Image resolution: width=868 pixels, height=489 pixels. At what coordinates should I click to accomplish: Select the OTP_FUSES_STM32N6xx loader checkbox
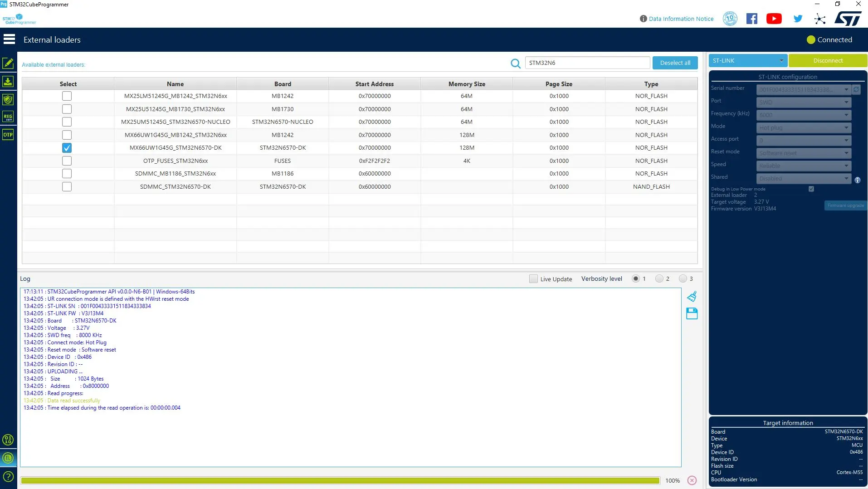[67, 161]
